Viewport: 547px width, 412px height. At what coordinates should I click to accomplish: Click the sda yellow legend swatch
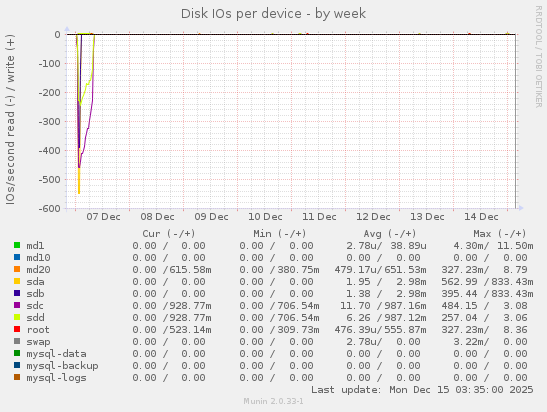[17, 281]
